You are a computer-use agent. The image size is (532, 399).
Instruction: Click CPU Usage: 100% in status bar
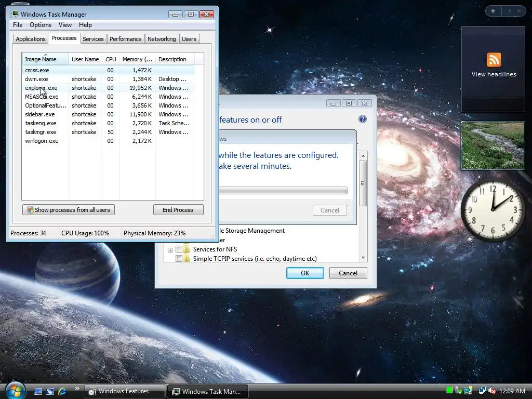(85, 233)
